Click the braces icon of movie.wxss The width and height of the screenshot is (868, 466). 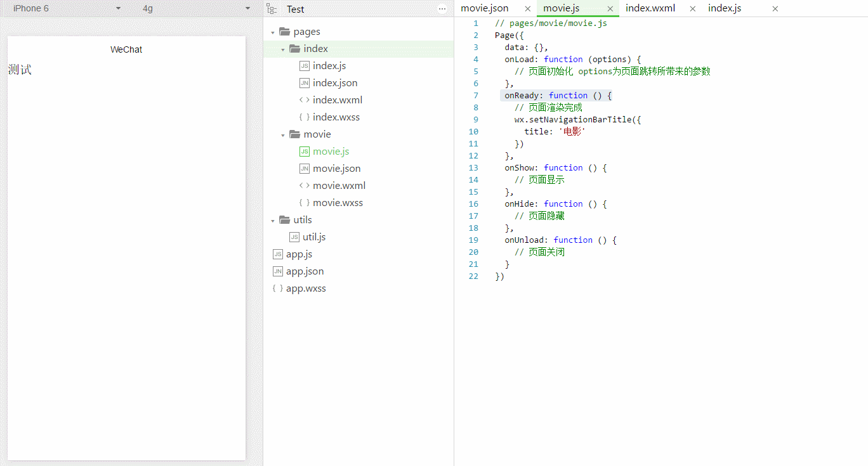(305, 203)
